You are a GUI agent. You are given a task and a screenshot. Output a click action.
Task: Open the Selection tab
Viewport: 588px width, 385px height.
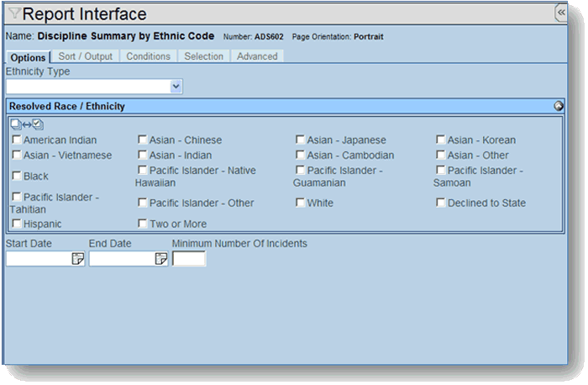[x=203, y=56]
